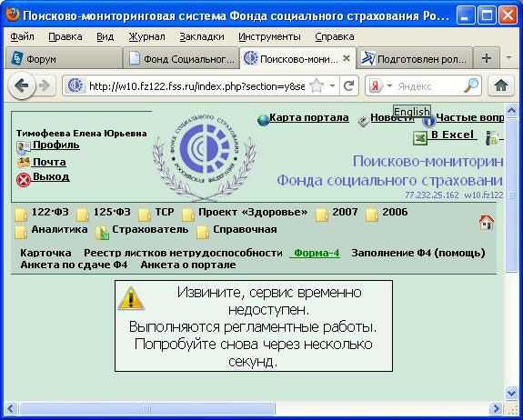Open the Страхователь folder icon
Screen dimensions: 523x420
click(x=102, y=233)
